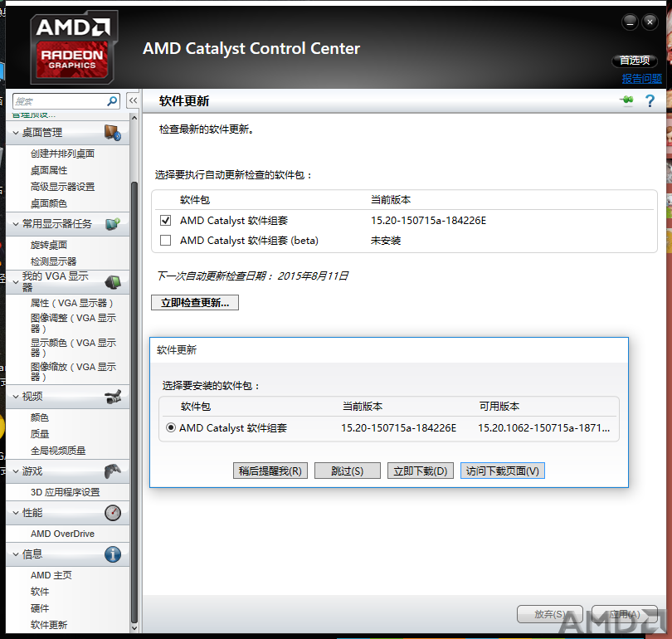
Task: Click installed version 15.20-150715a-184226E in top list
Action: (x=429, y=220)
